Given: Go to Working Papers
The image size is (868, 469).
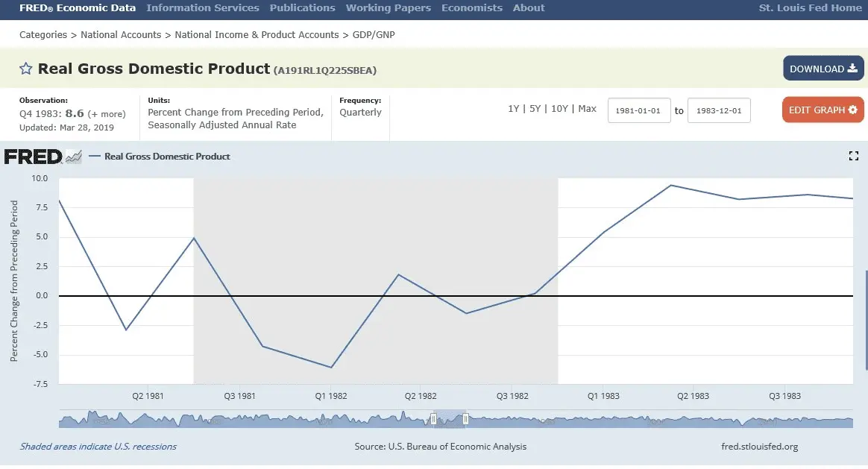Looking at the screenshot, I should point(388,8).
